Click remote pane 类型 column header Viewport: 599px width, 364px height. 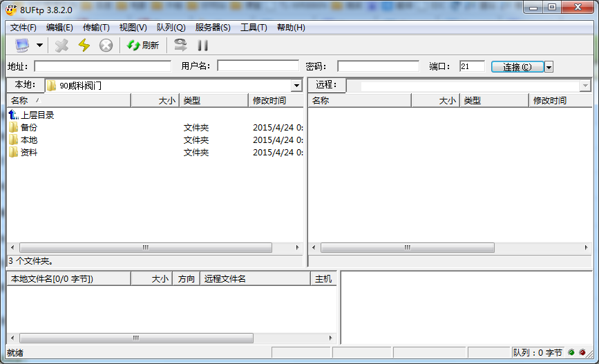point(494,100)
